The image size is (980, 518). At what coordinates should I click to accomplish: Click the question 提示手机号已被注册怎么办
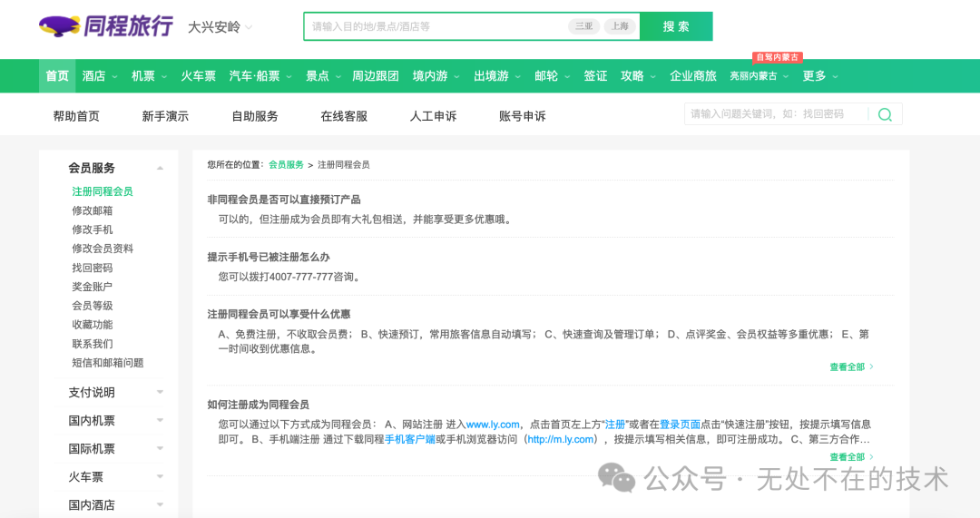[268, 258]
